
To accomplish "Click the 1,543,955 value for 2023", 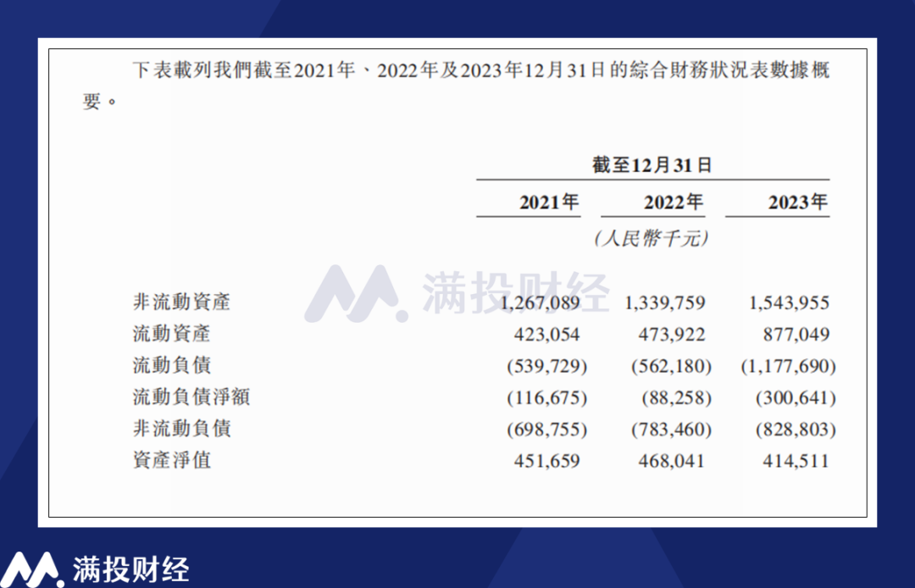I will pos(789,302).
